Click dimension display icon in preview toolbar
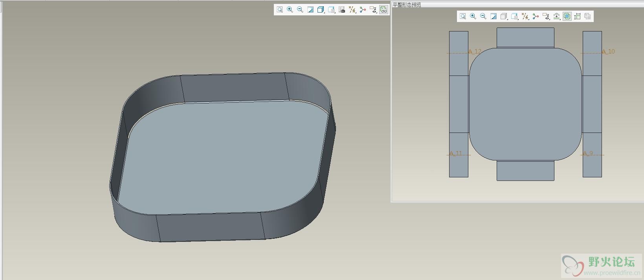The width and height of the screenshot is (644, 280). click(577, 16)
